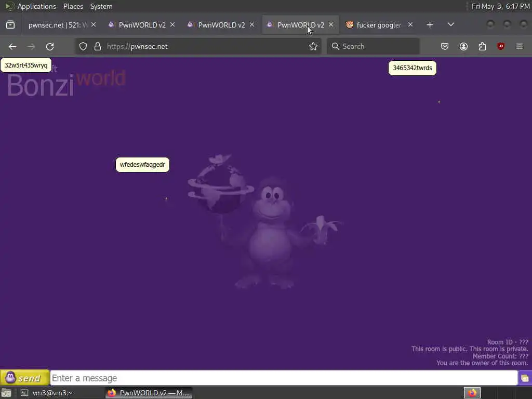This screenshot has height=399, width=532.
Task: Open the Applications menu
Action: click(x=37, y=6)
